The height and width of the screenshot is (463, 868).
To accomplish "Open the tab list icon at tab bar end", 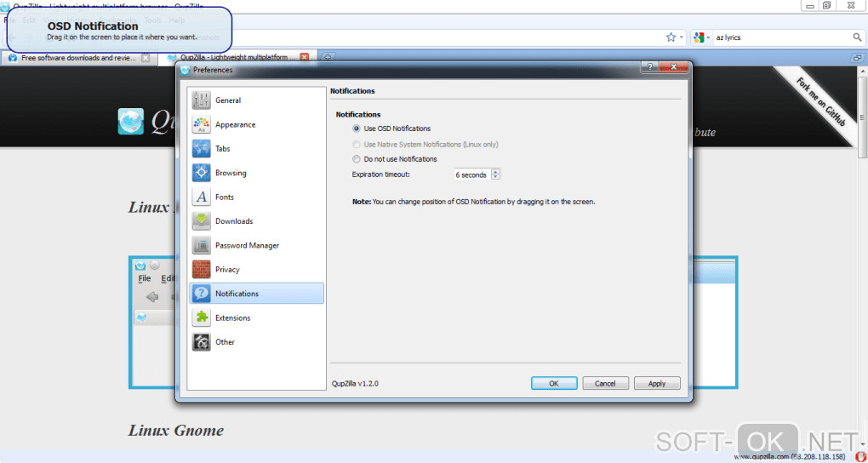I will click(x=857, y=57).
